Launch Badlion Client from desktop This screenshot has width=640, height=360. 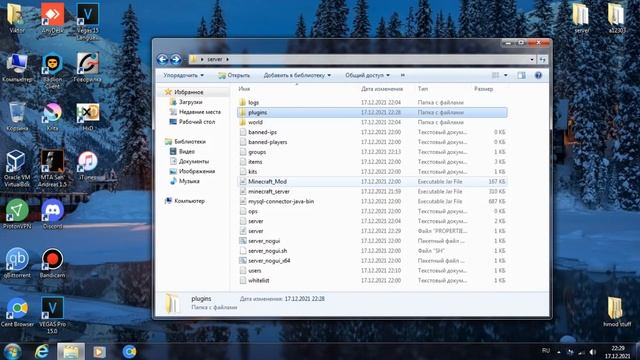tap(52, 71)
